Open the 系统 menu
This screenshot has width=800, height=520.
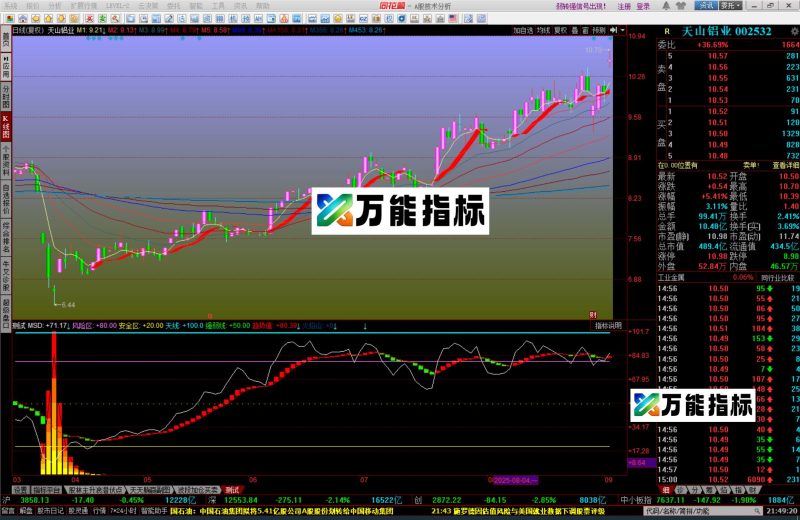click(x=11, y=6)
